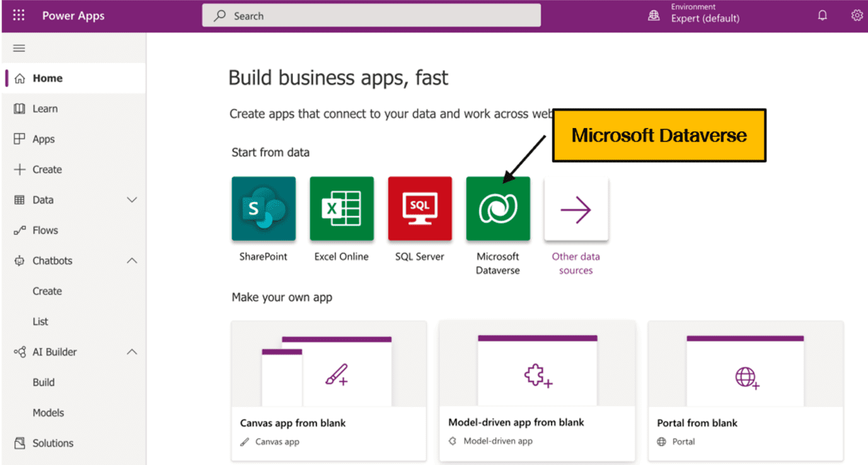Create a Portal from blank
Screen dimensions: 868x465
[745, 391]
